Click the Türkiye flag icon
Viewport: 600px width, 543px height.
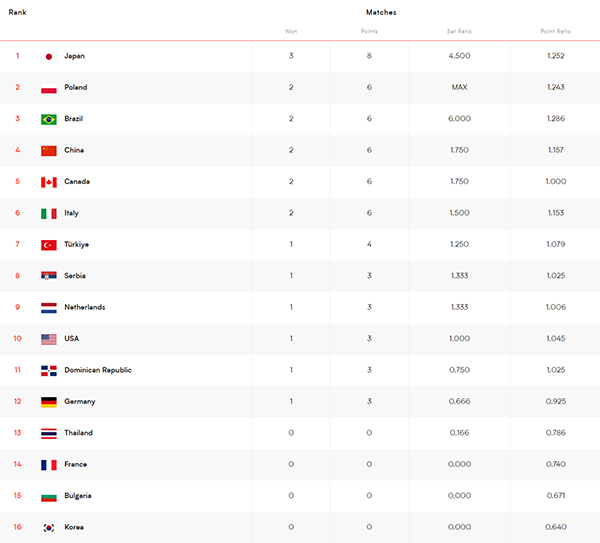coord(49,245)
